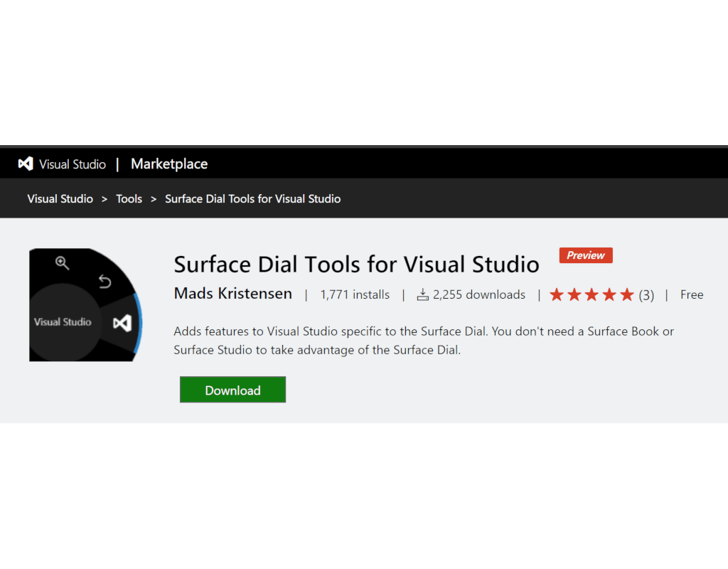Open publisher Mads Kristensen's page
The width and height of the screenshot is (728, 569).
point(233,294)
